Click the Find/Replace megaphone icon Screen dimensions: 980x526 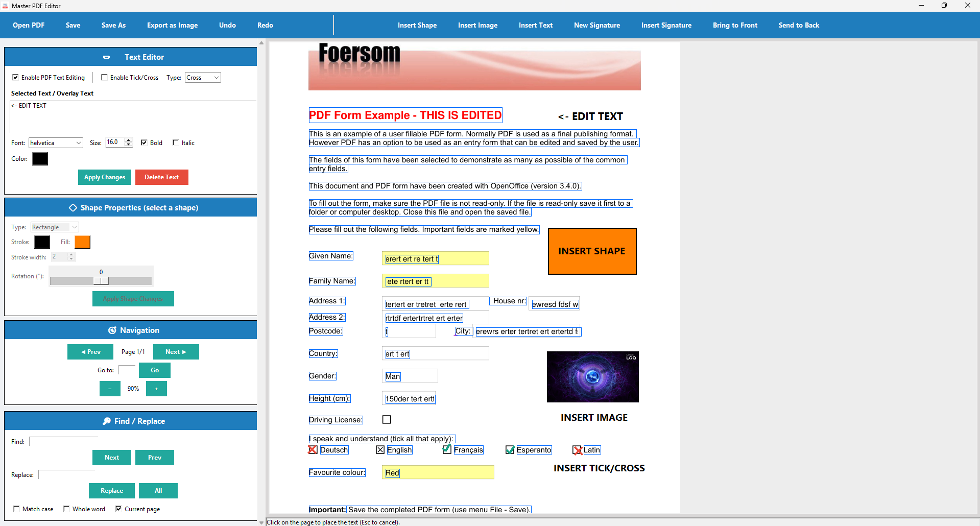[106, 421]
